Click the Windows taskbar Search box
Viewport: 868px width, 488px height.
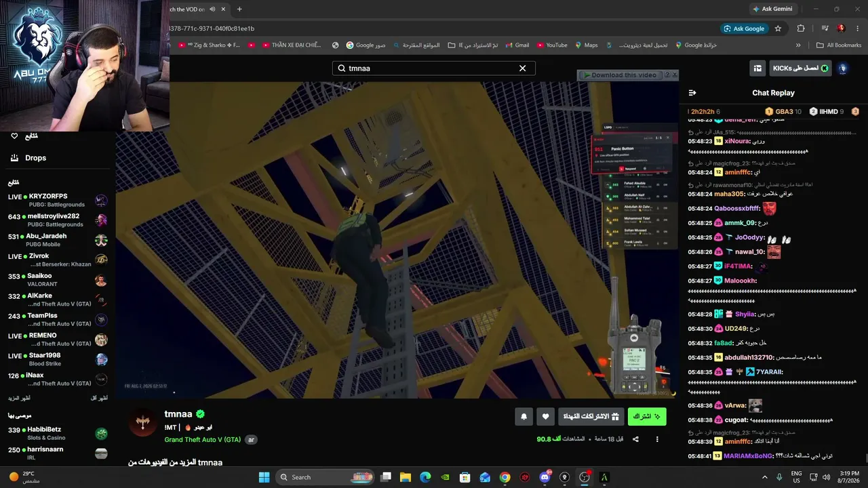[325, 477]
